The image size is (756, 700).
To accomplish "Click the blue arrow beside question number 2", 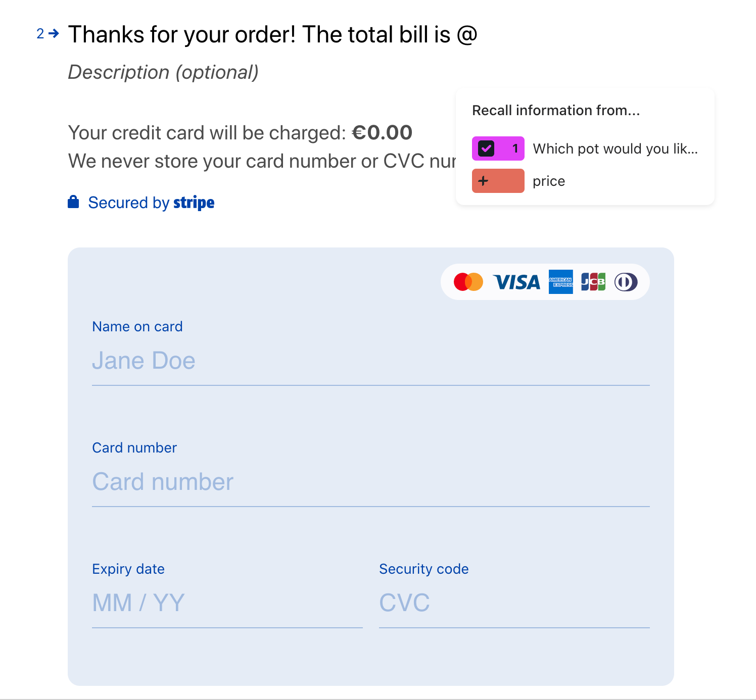I will (54, 34).
